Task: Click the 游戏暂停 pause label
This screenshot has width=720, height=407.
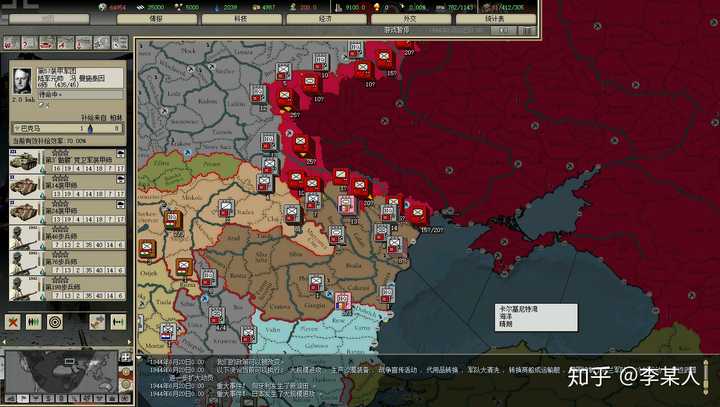Action: [396, 30]
